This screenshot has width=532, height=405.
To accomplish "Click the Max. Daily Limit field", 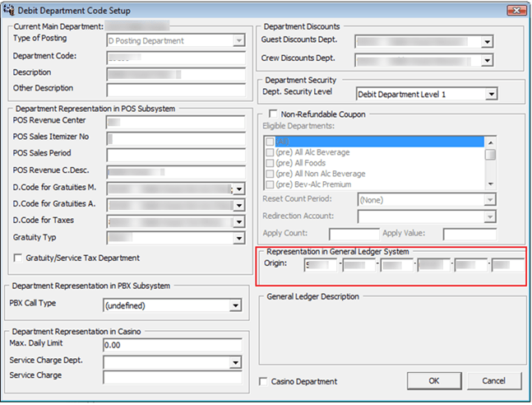I will tap(173, 345).
